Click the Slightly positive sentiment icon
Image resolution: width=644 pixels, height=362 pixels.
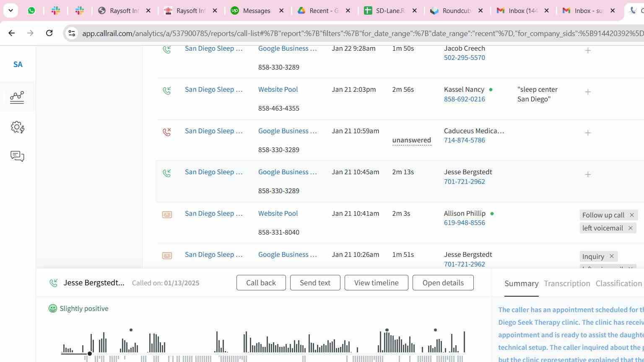(52, 308)
